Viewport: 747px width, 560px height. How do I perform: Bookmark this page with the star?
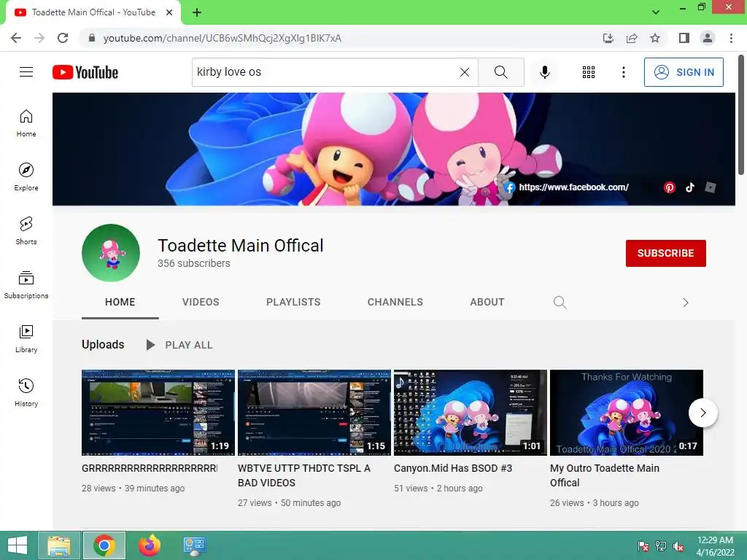(x=655, y=38)
